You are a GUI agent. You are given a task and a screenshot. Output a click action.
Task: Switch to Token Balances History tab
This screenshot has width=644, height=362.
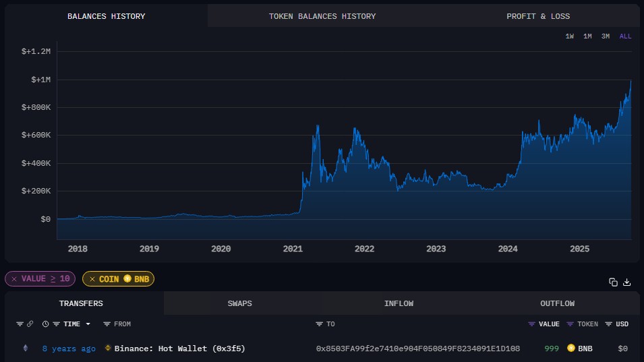click(x=322, y=16)
